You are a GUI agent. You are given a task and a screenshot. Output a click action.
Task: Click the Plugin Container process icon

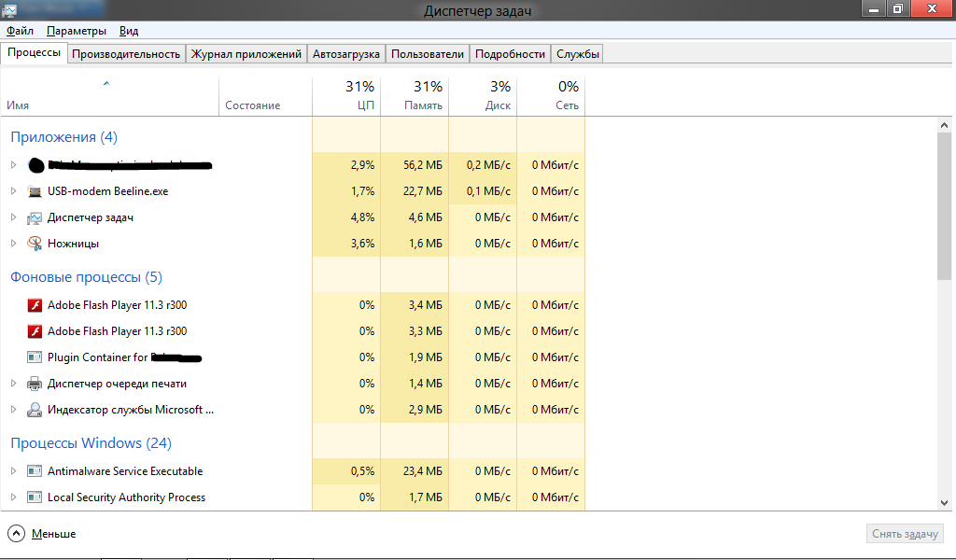(x=35, y=357)
